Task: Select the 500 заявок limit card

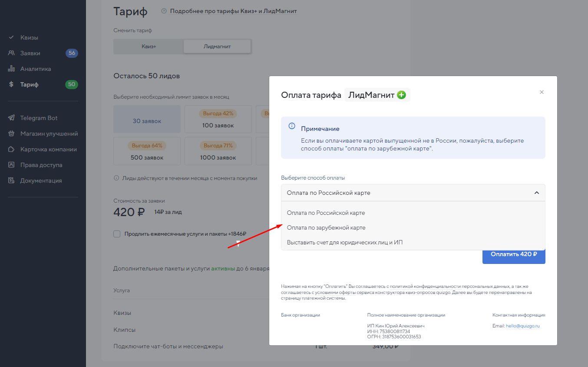Action: 147,151
